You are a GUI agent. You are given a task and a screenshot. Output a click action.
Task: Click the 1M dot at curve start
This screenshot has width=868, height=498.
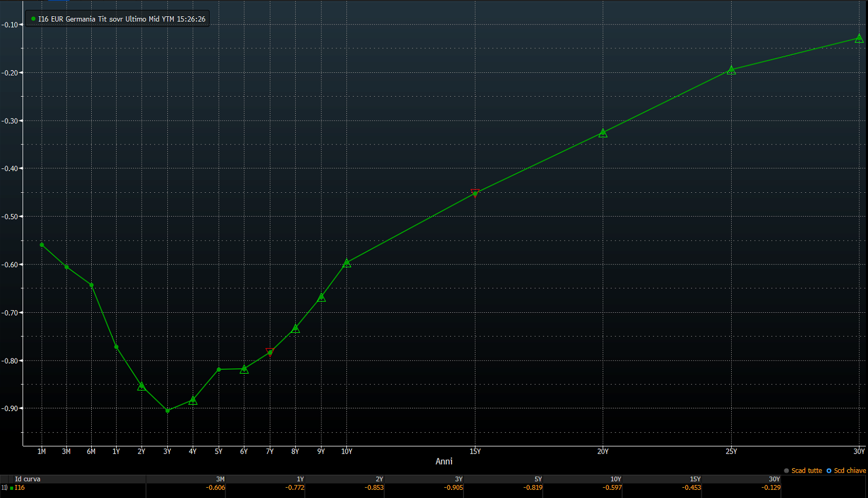(x=42, y=245)
